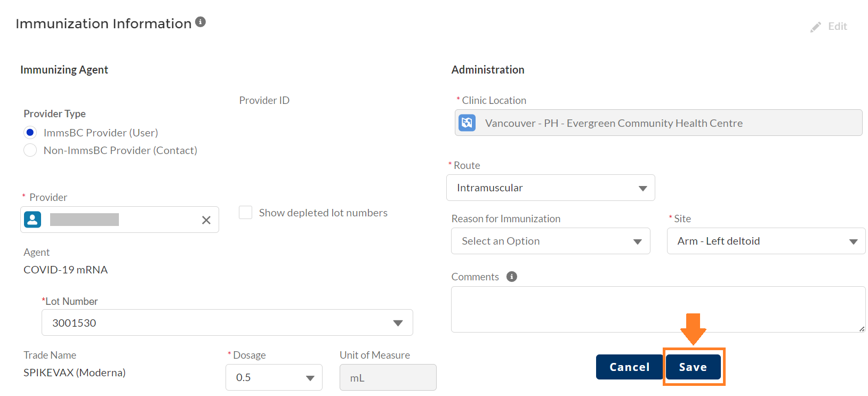The image size is (868, 396).
Task: Open the Lot Number dropdown
Action: coord(227,322)
